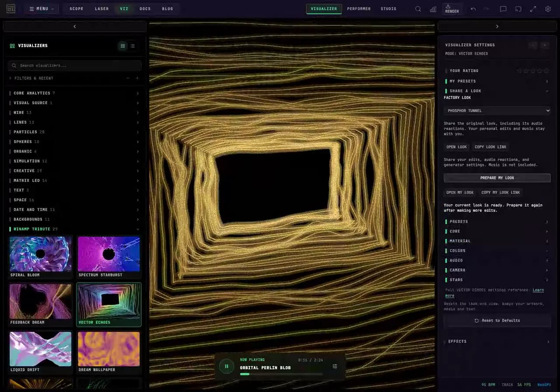560x392 pixels.
Task: Expand the Particles category
Action: (x=74, y=132)
